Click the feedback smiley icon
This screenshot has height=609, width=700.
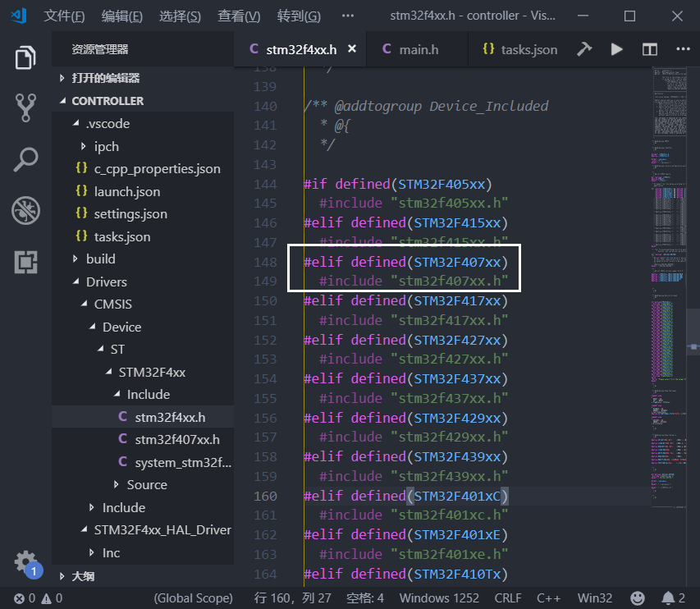point(637,598)
